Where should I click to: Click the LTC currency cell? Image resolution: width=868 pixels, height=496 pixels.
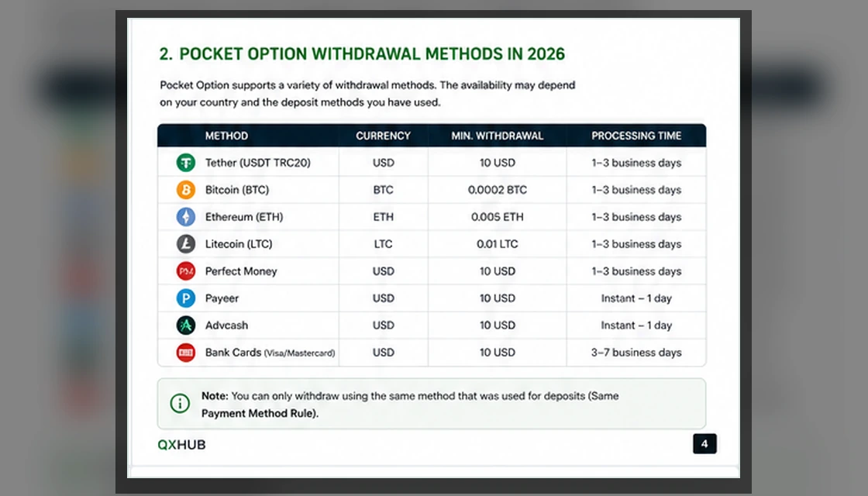(383, 244)
